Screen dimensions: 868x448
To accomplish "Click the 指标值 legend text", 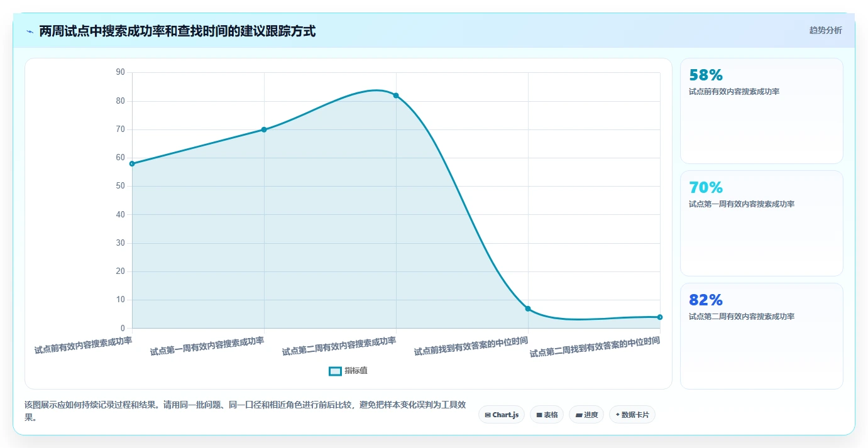I will pyautogui.click(x=356, y=371).
